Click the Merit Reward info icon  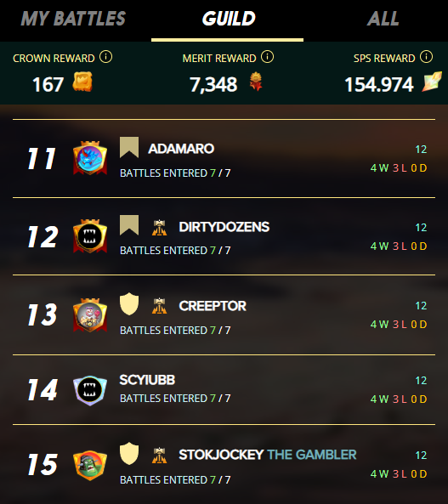[x=267, y=57]
